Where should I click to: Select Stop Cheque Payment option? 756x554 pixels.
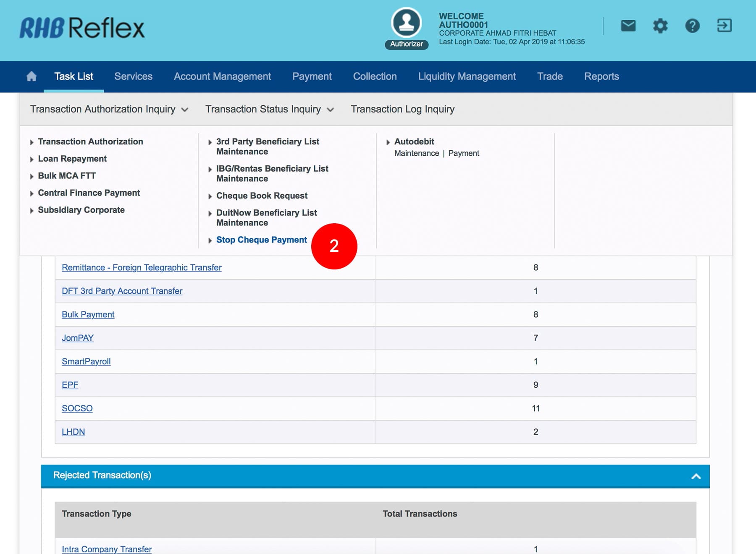click(261, 240)
